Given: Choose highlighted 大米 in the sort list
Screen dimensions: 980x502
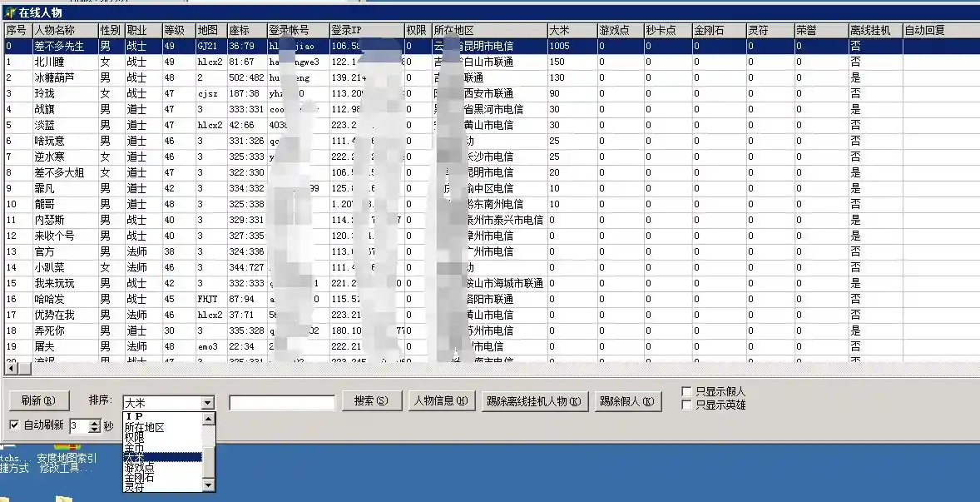Looking at the screenshot, I should tap(162, 458).
